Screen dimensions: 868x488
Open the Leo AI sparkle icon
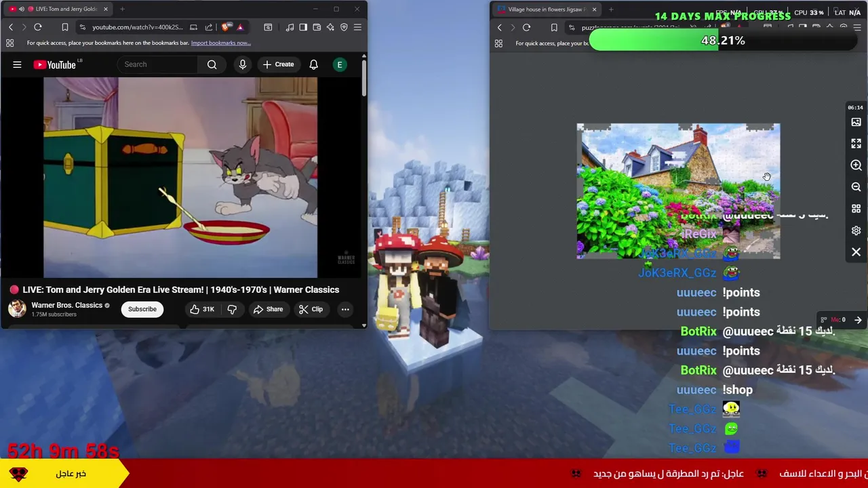(330, 27)
